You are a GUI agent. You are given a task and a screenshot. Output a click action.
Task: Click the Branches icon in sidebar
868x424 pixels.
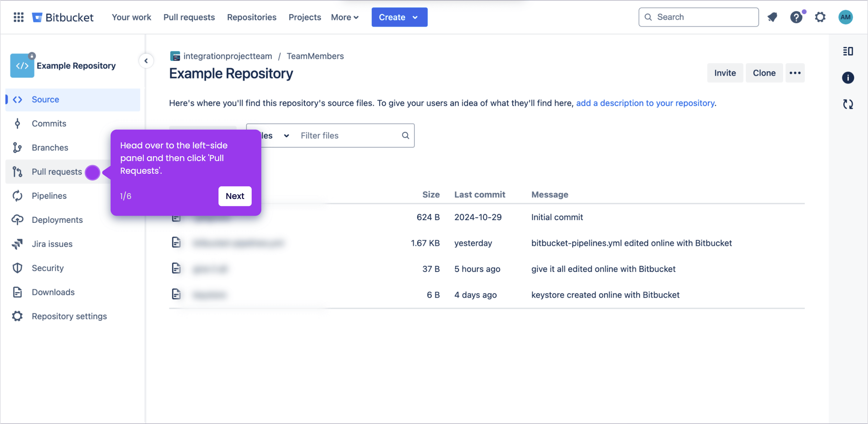point(17,147)
